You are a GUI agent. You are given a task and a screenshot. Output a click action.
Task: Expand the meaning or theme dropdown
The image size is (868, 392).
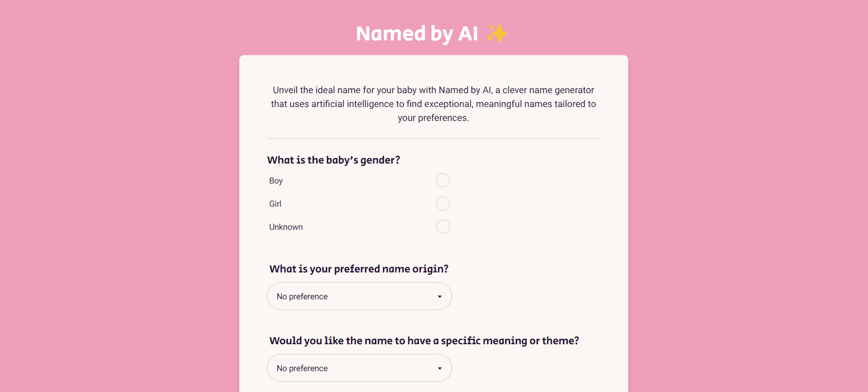coord(359,368)
